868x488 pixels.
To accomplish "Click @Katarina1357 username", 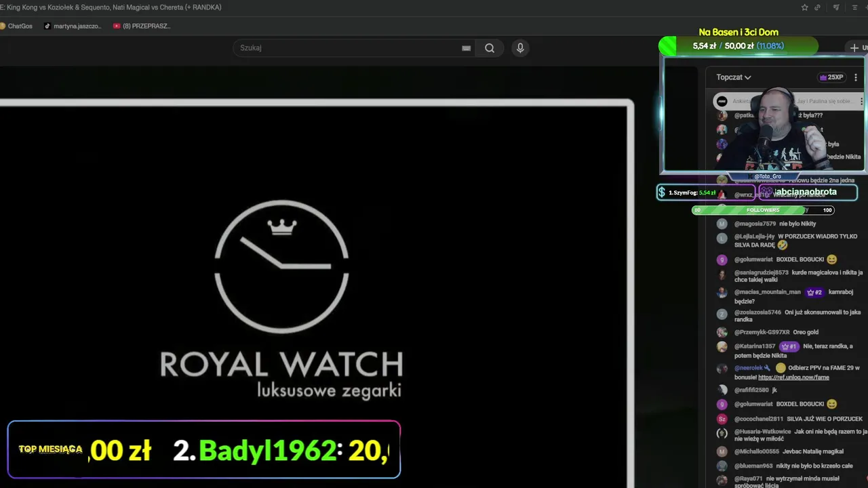I will (755, 346).
